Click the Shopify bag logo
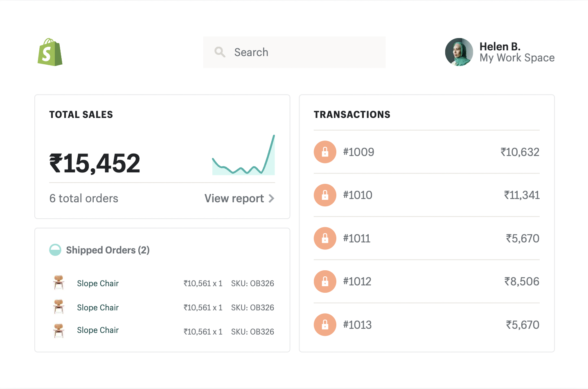 (50, 52)
